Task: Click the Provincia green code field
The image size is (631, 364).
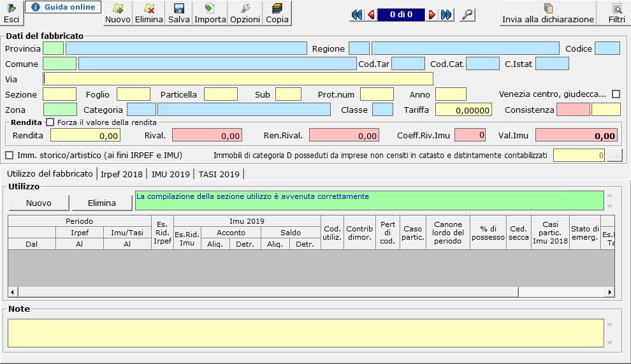Action: 53,48
